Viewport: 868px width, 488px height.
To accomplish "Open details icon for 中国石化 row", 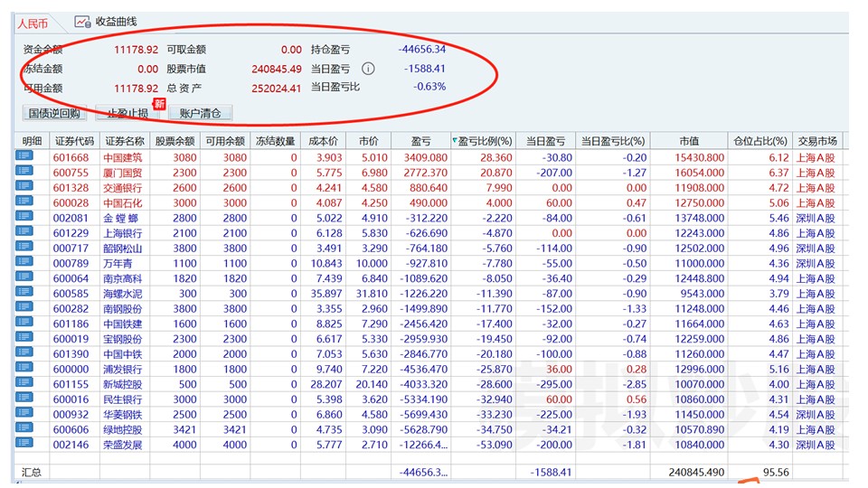I will coord(24,202).
